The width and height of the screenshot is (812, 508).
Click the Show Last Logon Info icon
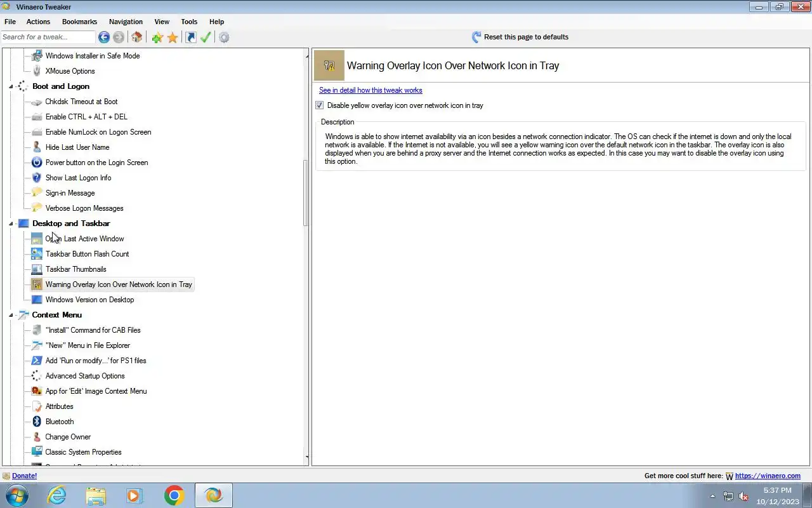click(x=37, y=178)
